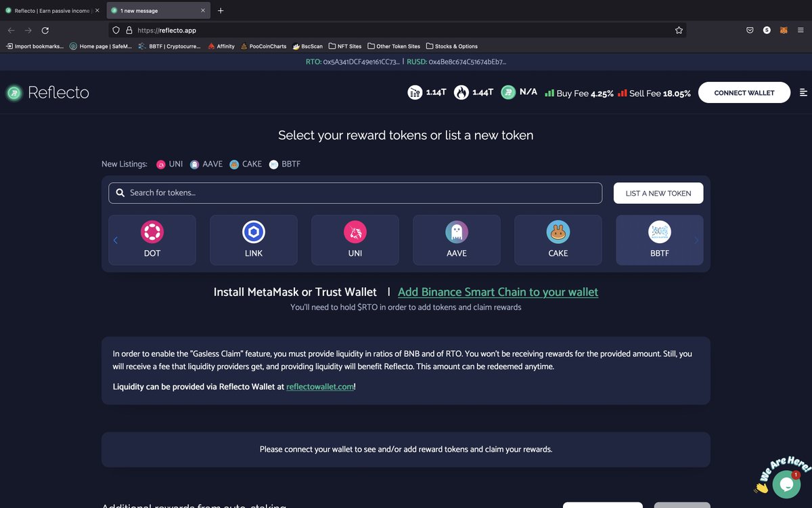The width and height of the screenshot is (812, 508).
Task: Click the RTO N/A balance icon
Action: click(x=508, y=93)
